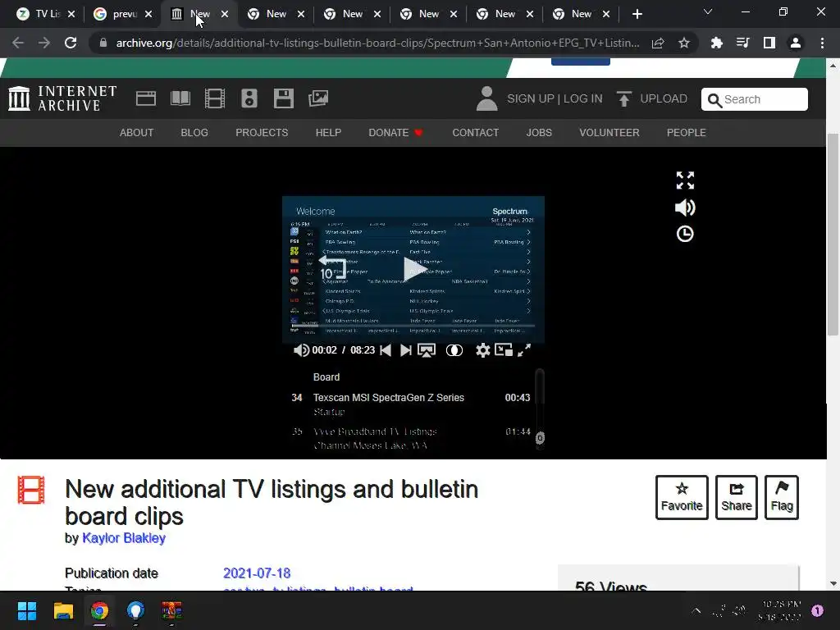Open a new browser tab

(x=637, y=14)
